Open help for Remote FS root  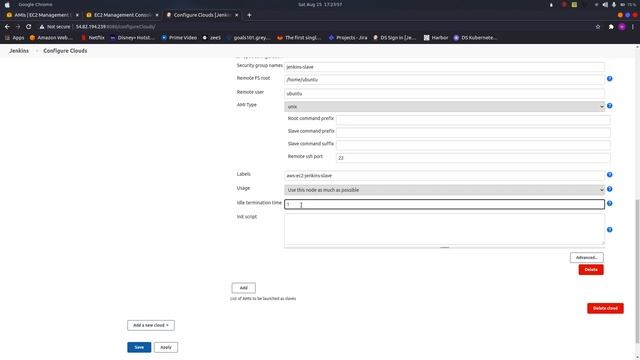pyautogui.click(x=609, y=78)
